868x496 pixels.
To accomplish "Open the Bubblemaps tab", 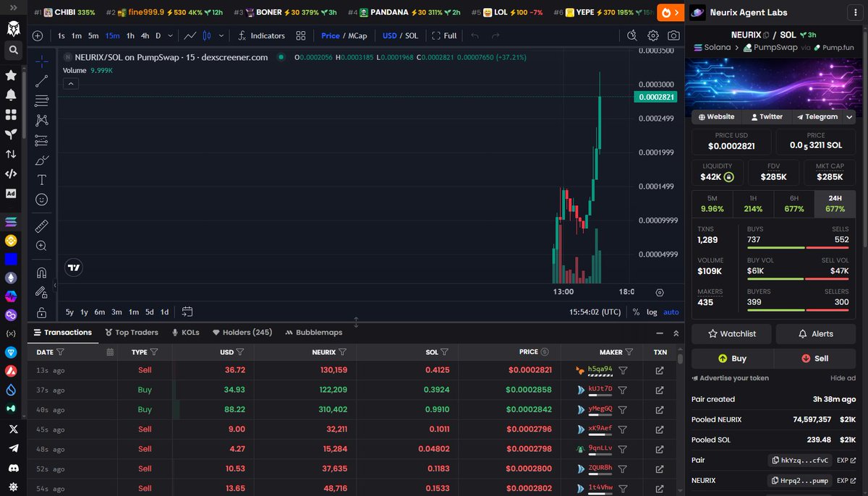I will [314, 333].
